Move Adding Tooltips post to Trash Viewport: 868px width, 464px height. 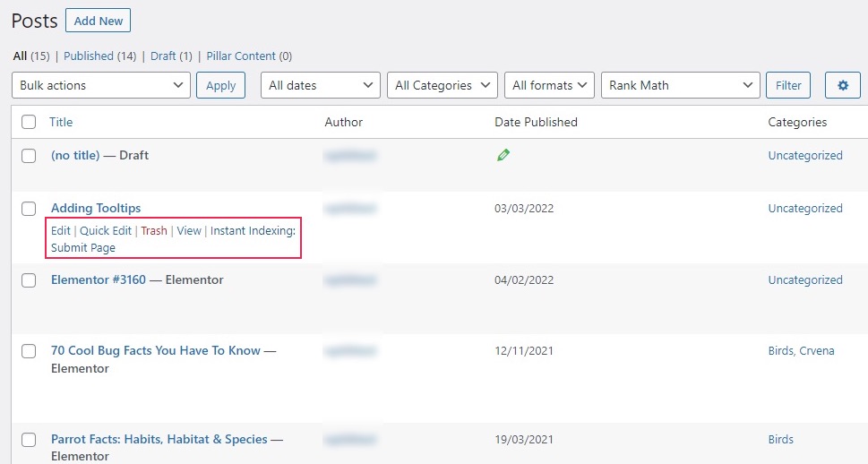(x=154, y=231)
